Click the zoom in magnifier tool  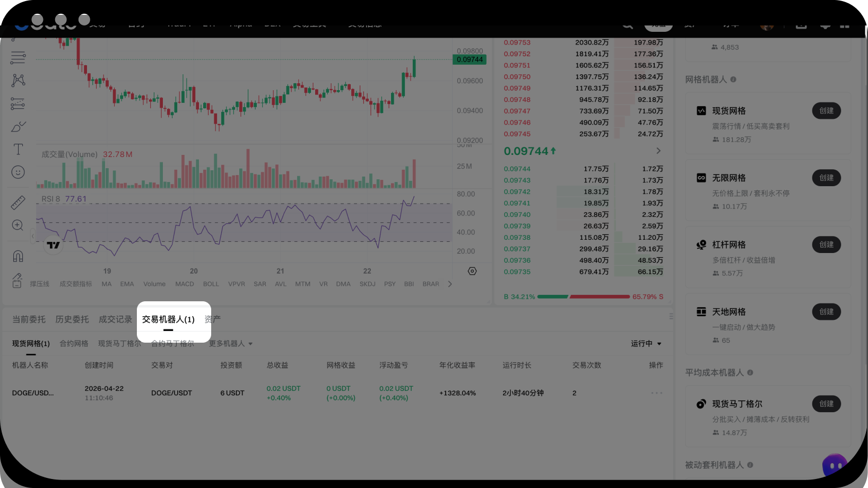coord(18,225)
